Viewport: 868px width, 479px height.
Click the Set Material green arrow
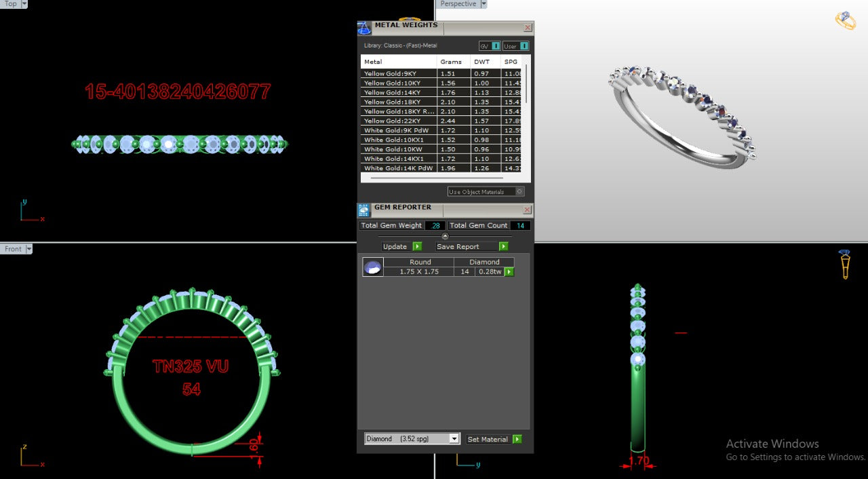pos(517,439)
